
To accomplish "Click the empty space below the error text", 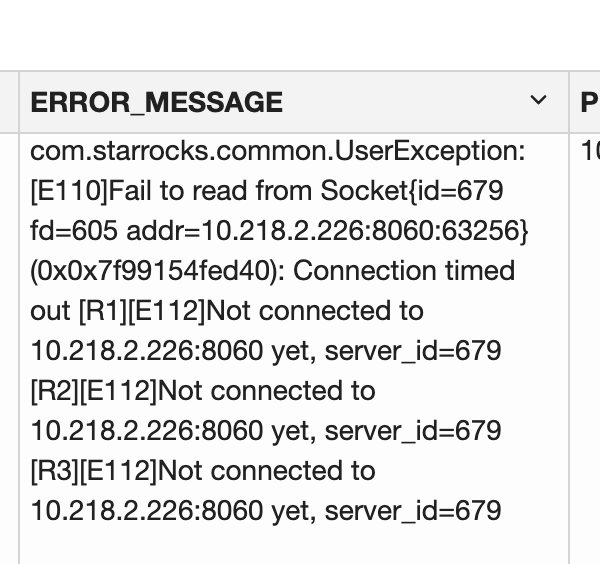I will (290, 545).
